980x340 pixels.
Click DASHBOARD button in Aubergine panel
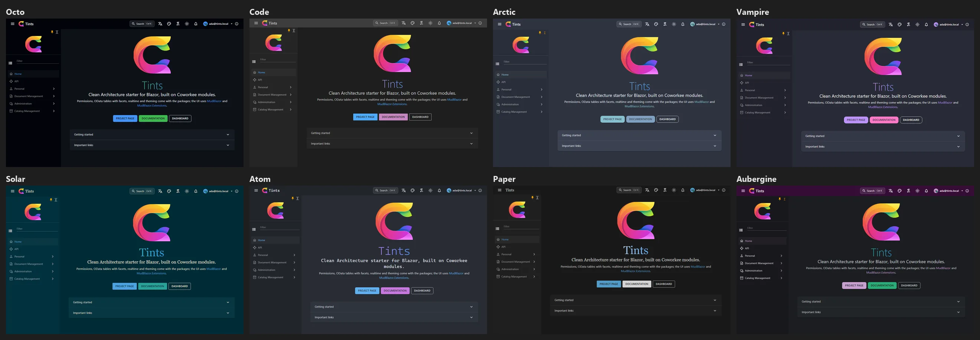(x=909, y=285)
